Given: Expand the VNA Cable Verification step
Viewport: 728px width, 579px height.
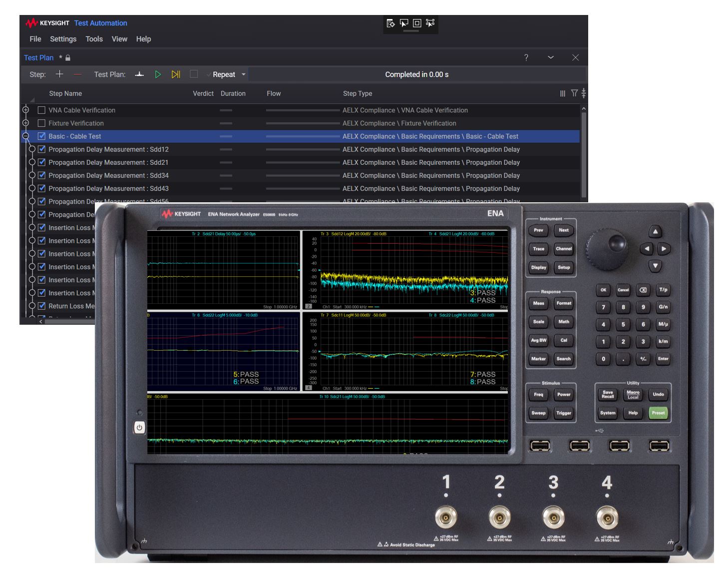Looking at the screenshot, I should [25, 110].
